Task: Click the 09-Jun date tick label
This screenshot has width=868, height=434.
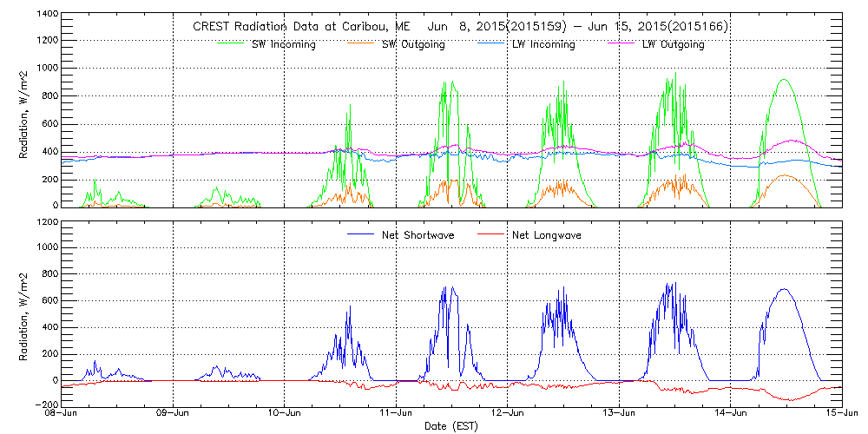Action: pos(174,414)
